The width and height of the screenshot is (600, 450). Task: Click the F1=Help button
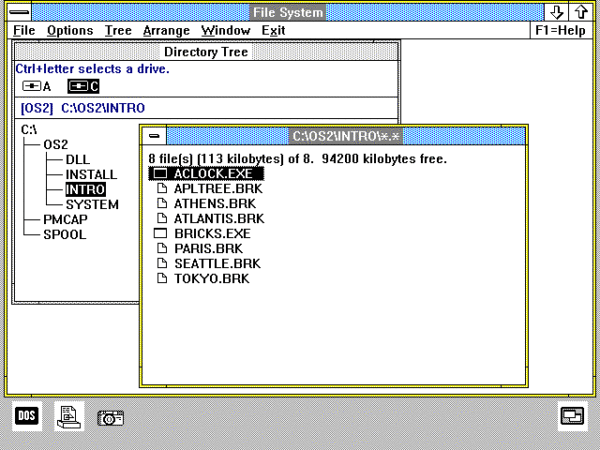pos(560,30)
